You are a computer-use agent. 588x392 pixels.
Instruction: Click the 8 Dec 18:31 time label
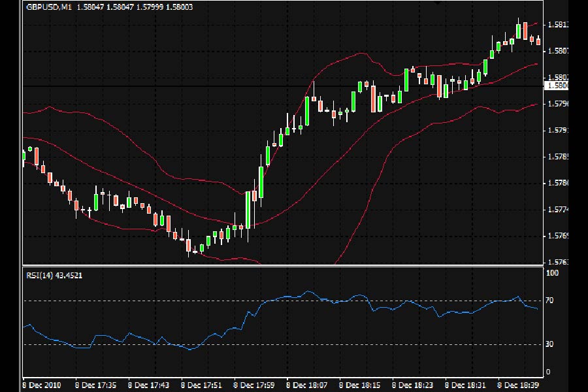[465, 385]
